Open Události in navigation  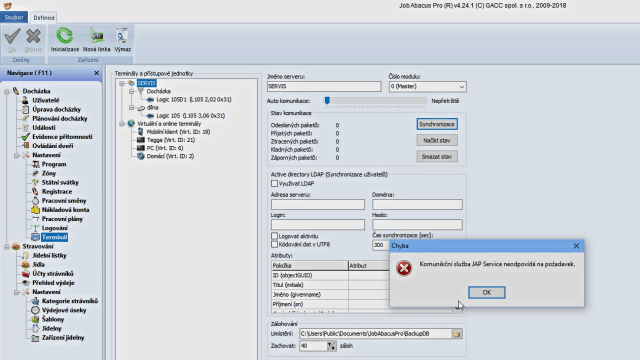44,127
